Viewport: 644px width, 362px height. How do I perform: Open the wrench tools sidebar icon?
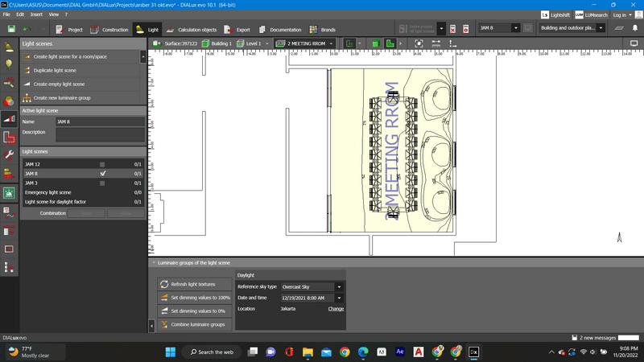click(x=9, y=154)
